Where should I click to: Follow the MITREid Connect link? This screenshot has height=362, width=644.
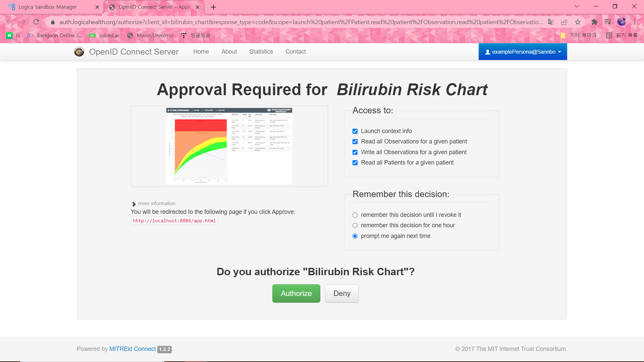[x=132, y=349]
